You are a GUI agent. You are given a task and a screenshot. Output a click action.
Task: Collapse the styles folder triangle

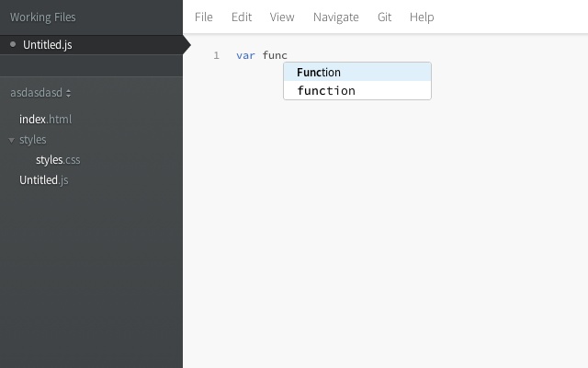11,140
